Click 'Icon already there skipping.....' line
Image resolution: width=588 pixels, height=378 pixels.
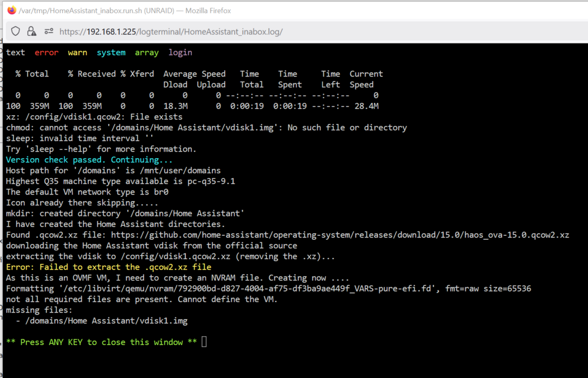click(x=82, y=202)
